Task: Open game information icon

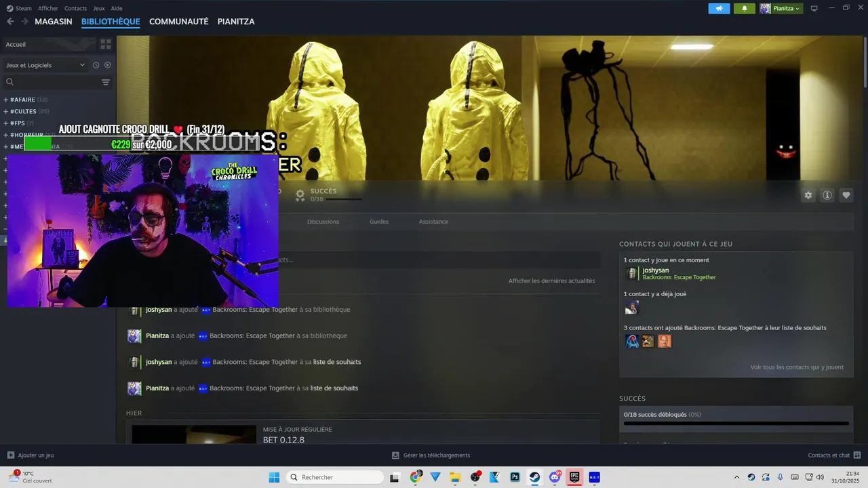Action: point(827,195)
